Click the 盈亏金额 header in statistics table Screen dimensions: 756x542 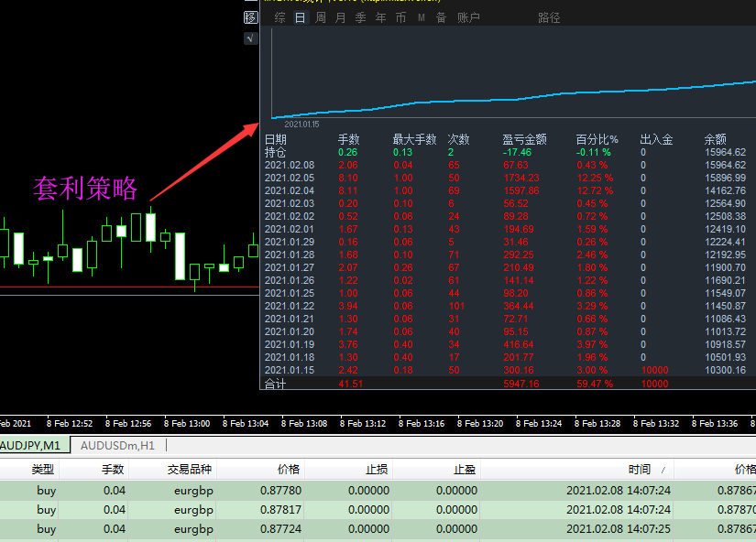click(524, 140)
